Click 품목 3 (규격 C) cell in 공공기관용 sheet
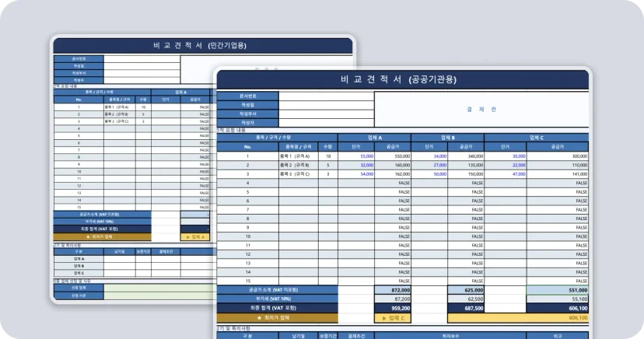The image size is (644, 339). [x=299, y=174]
